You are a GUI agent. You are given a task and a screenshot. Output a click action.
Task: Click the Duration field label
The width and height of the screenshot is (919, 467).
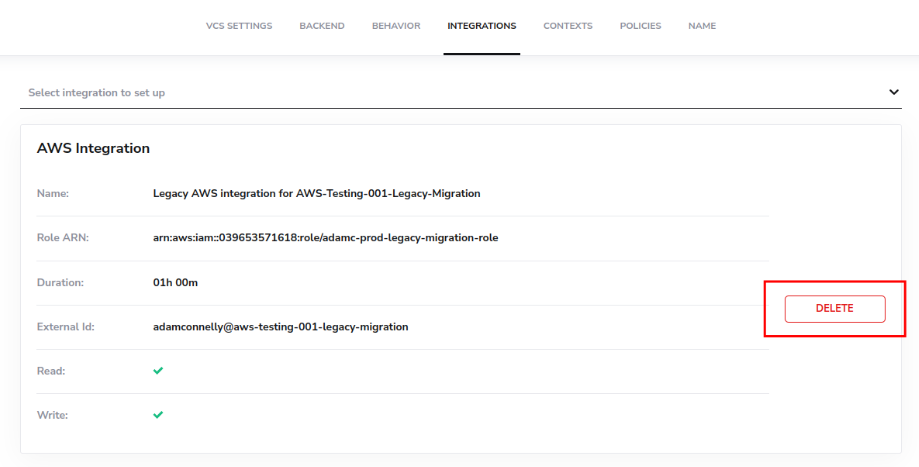click(x=60, y=283)
